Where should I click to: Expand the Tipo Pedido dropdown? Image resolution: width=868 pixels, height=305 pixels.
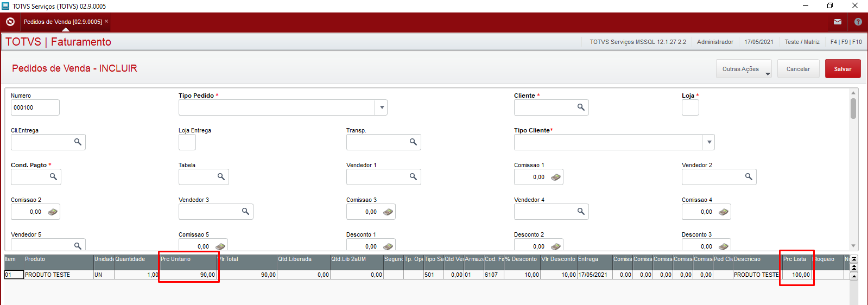coord(382,107)
